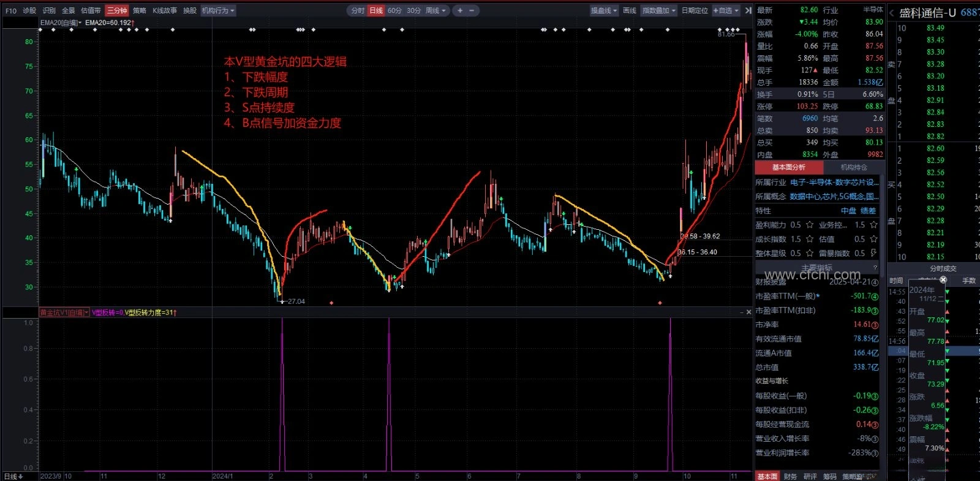
Task: Click the 绩差 trait tag
Action: point(869,211)
